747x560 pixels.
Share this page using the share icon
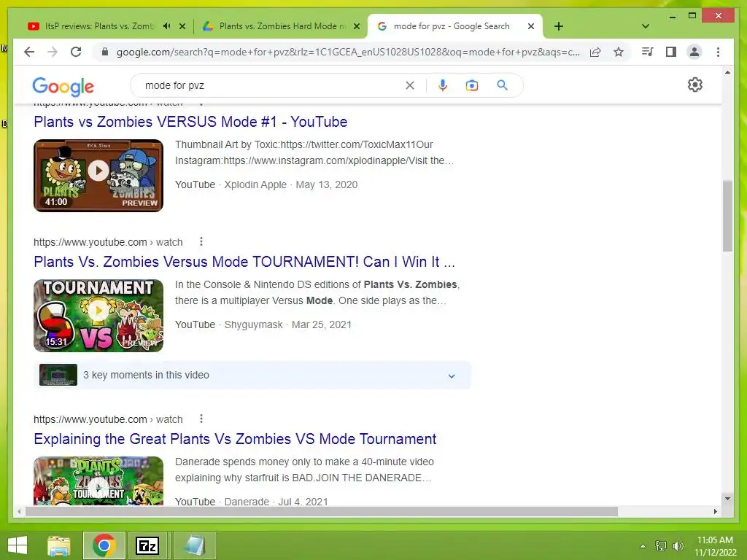tap(595, 52)
